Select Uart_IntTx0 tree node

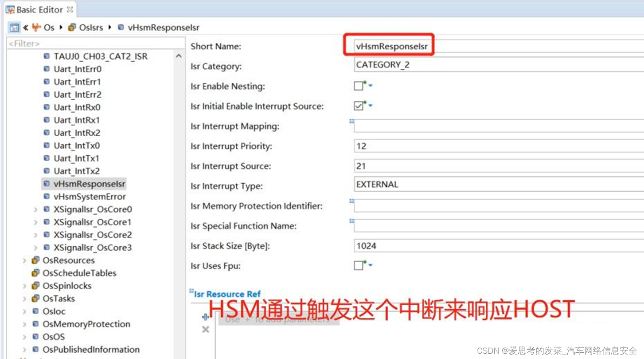click(77, 146)
